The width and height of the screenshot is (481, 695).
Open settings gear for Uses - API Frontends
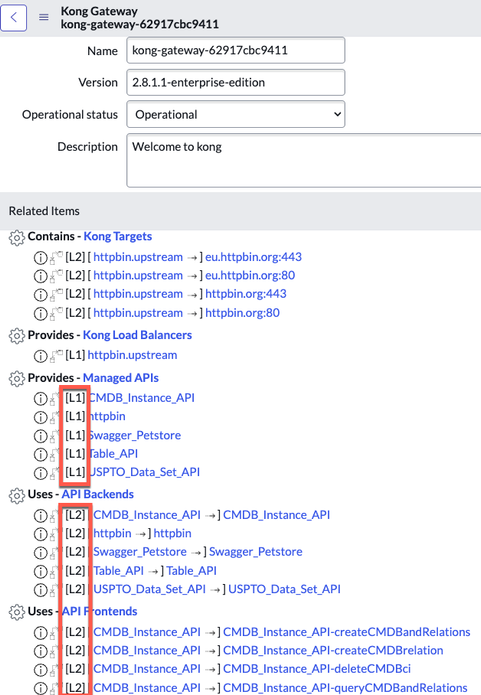pyautogui.click(x=17, y=612)
